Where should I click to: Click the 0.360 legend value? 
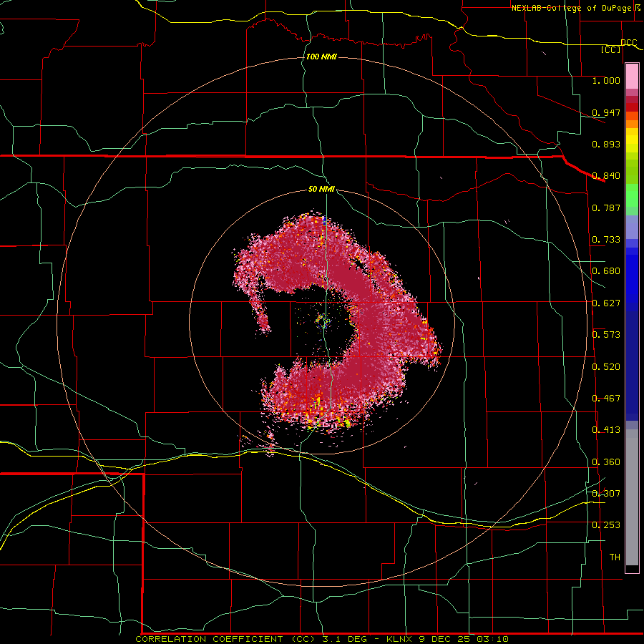click(606, 462)
